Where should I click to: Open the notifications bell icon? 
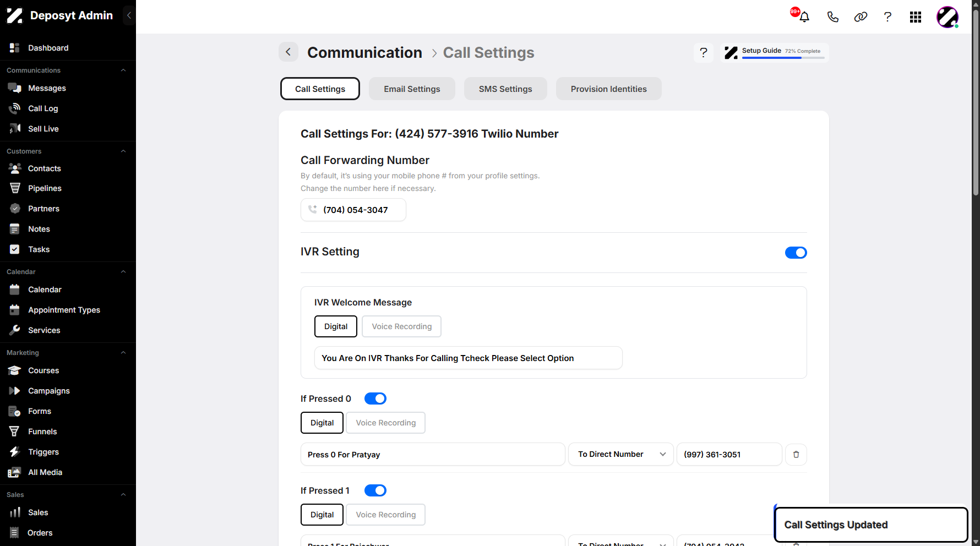click(804, 17)
